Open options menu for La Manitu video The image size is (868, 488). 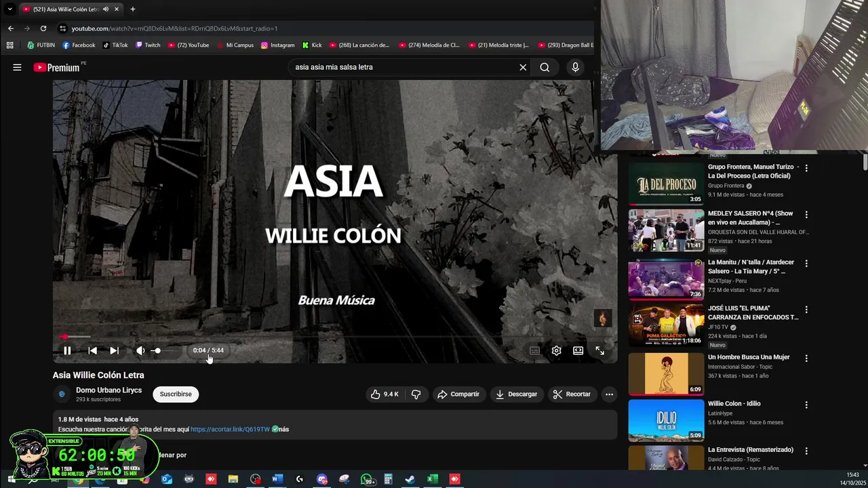[x=806, y=263]
